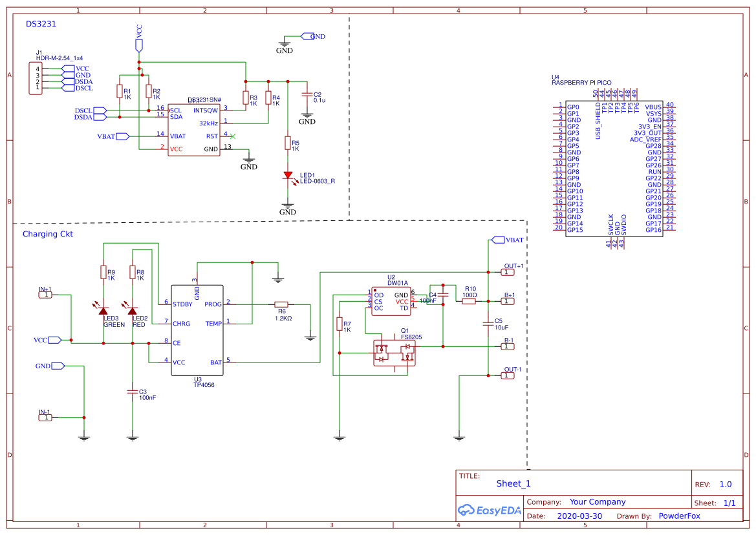Viewport: 756px width, 535px height.
Task: Click the PowderFox drawn-by text
Action: [x=678, y=516]
